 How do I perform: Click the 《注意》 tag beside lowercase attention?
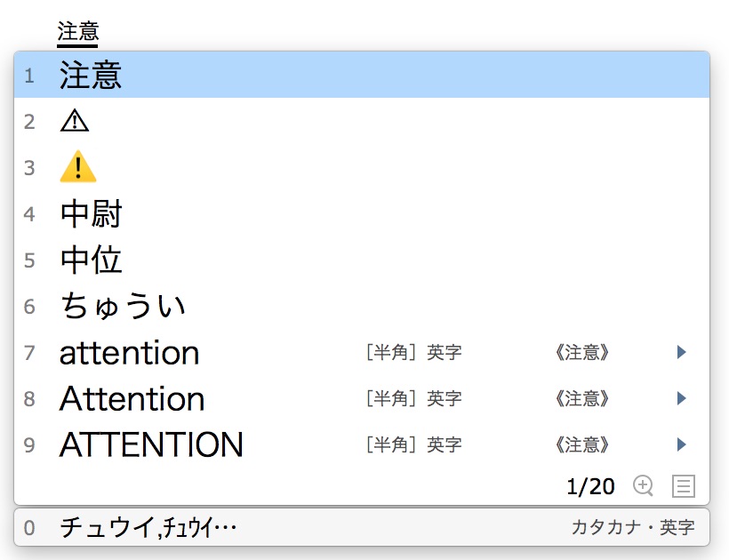pyautogui.click(x=582, y=353)
